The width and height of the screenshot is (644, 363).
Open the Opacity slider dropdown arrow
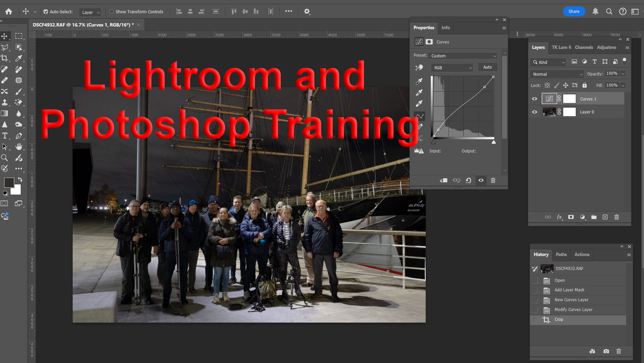[x=623, y=74]
